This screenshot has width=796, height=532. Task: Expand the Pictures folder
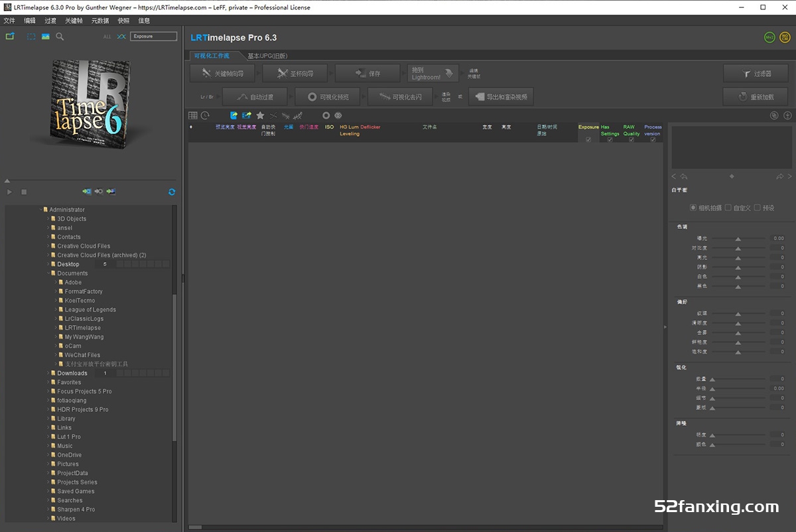click(x=48, y=464)
